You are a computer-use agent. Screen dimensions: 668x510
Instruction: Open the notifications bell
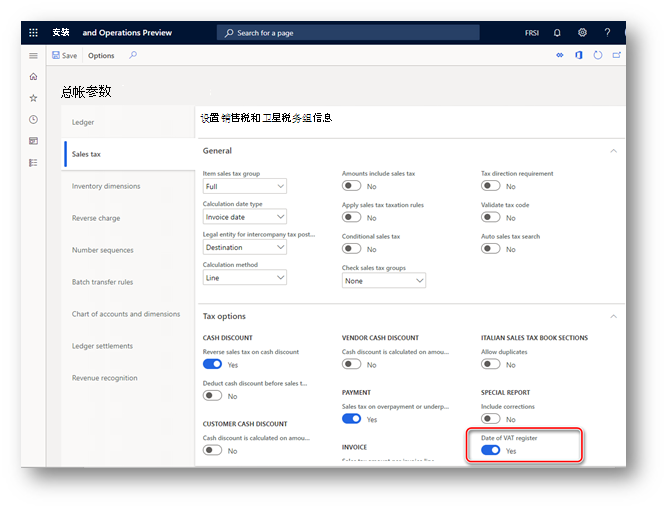(557, 33)
